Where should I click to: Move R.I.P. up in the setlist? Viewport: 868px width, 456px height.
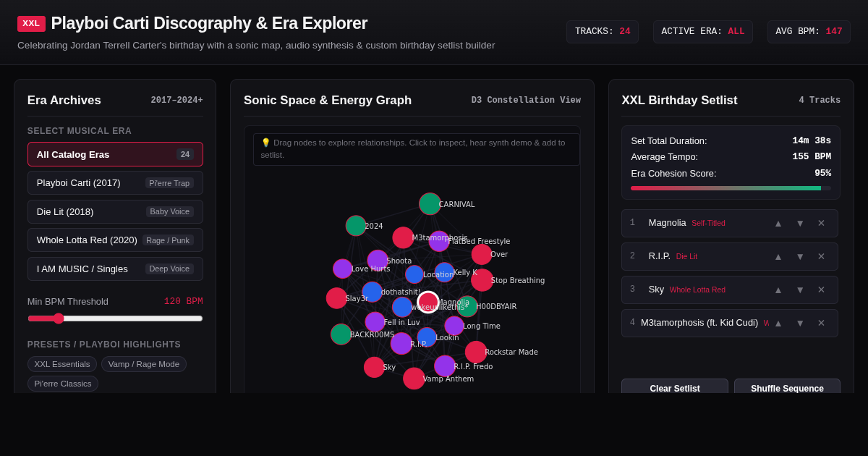pos(778,256)
